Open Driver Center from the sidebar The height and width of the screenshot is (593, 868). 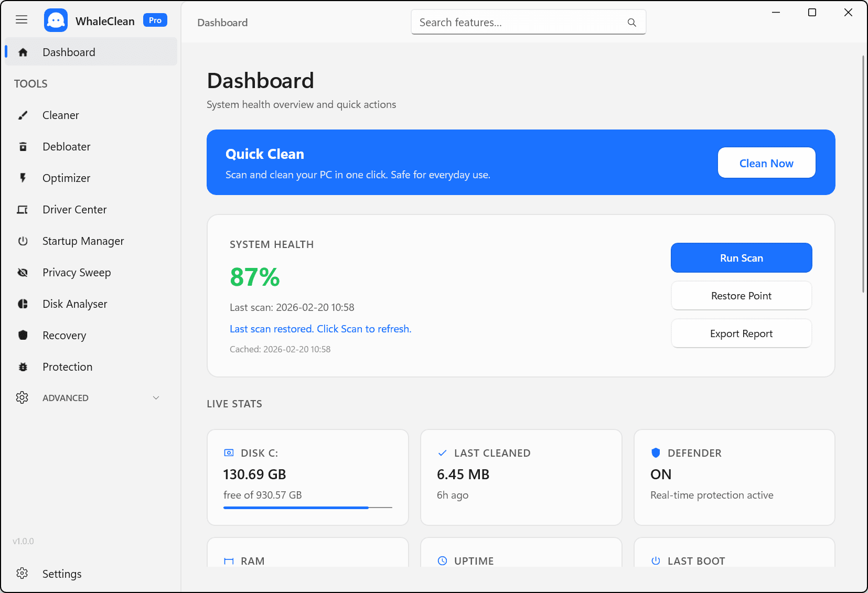click(x=74, y=209)
